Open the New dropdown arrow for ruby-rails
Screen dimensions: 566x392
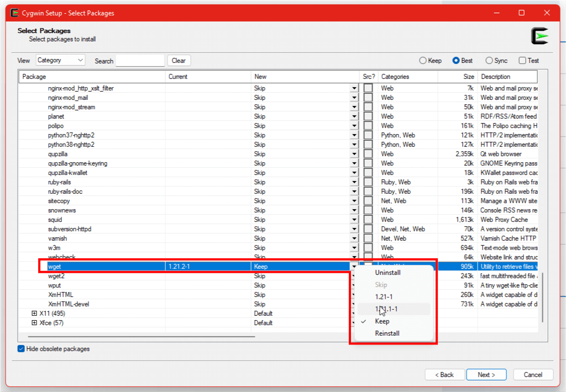[x=354, y=182]
